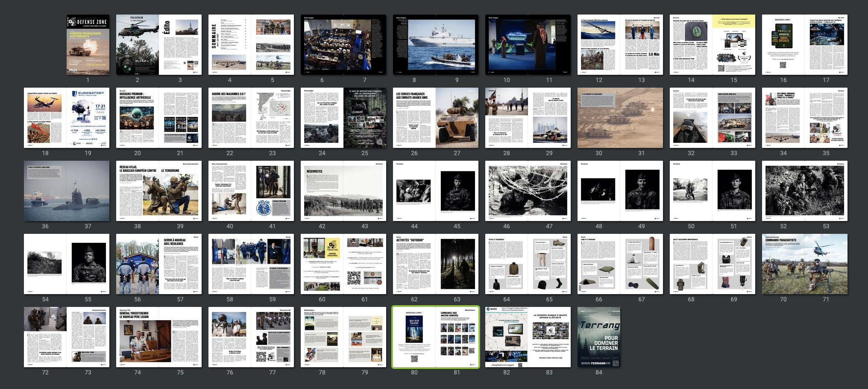Select the Activités Outdoor page 62
The image size is (868, 389).
pyautogui.click(x=414, y=264)
